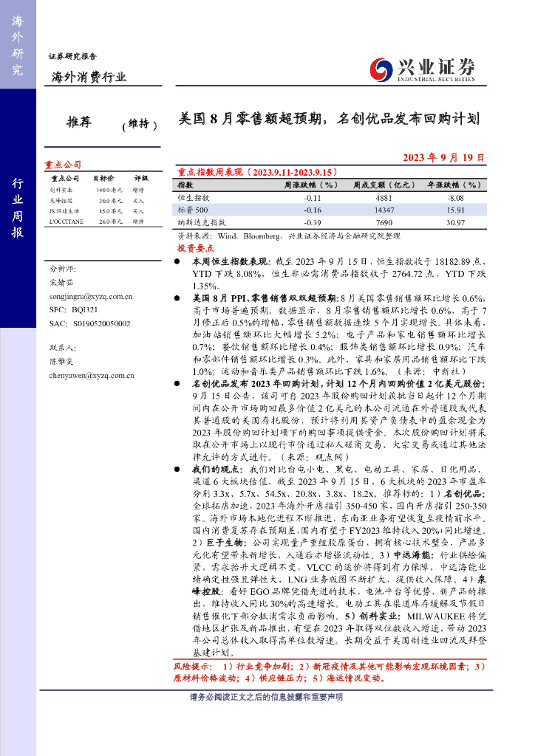The width and height of the screenshot is (535, 756).
Task: Click the 纳斯达克指数 row label
Action: 201,223
